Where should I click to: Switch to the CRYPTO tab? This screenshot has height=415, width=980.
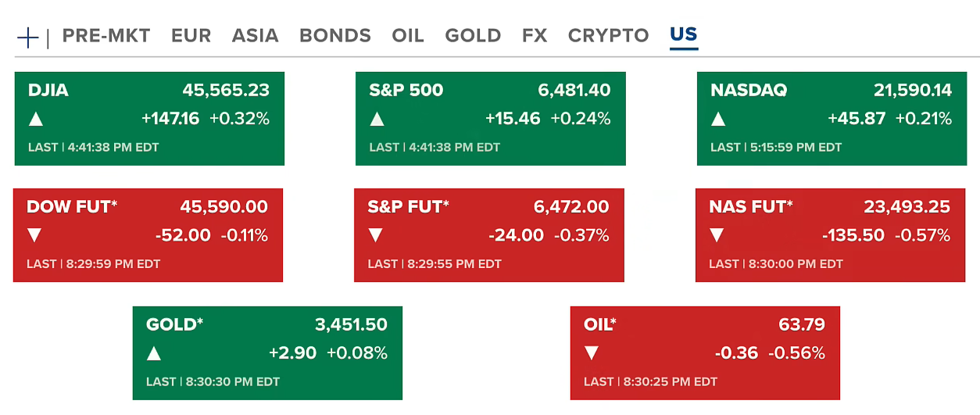[x=608, y=36]
